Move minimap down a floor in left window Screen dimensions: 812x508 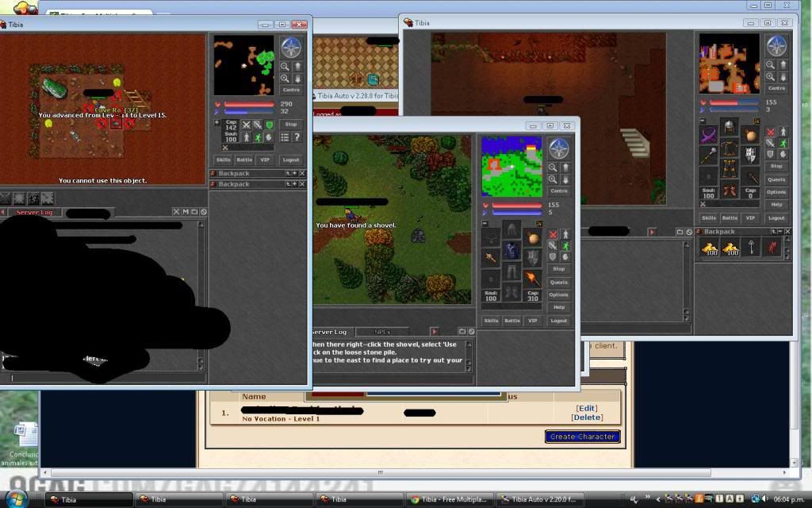(298, 79)
